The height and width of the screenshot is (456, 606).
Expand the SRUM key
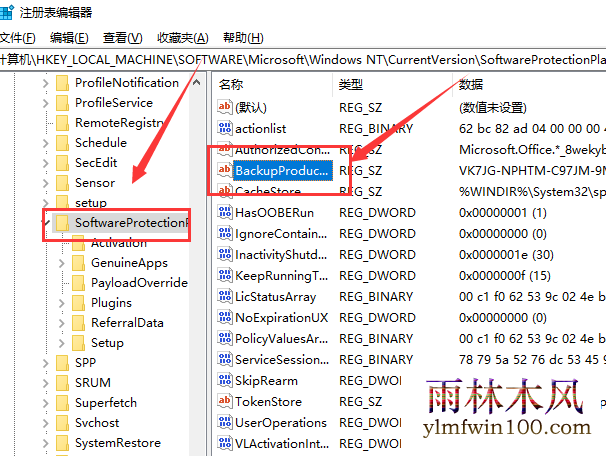46,383
